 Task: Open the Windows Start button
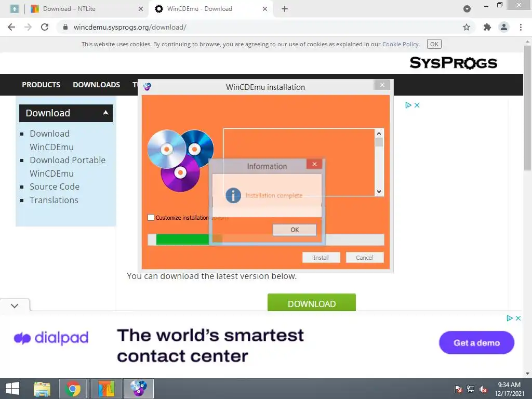pos(12,389)
